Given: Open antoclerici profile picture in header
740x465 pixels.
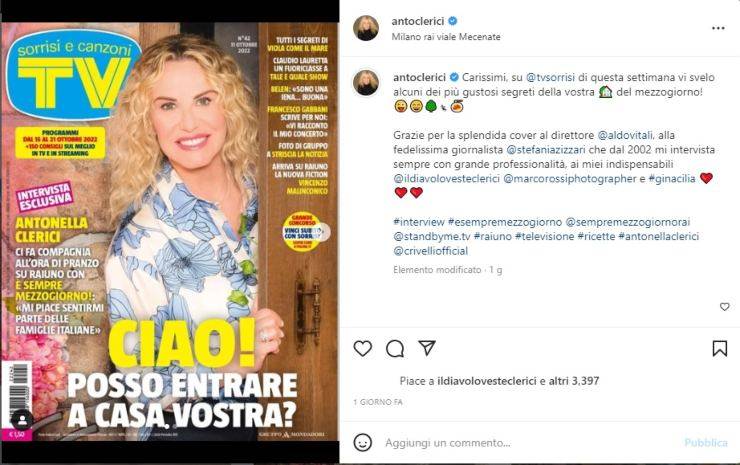Looking at the screenshot, I should pyautogui.click(x=366, y=28).
